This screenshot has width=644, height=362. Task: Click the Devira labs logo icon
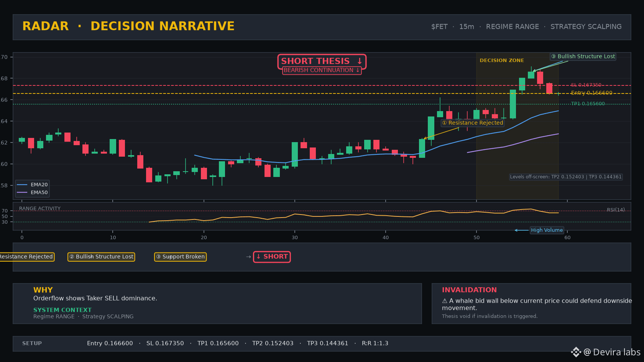pyautogui.click(x=576, y=352)
